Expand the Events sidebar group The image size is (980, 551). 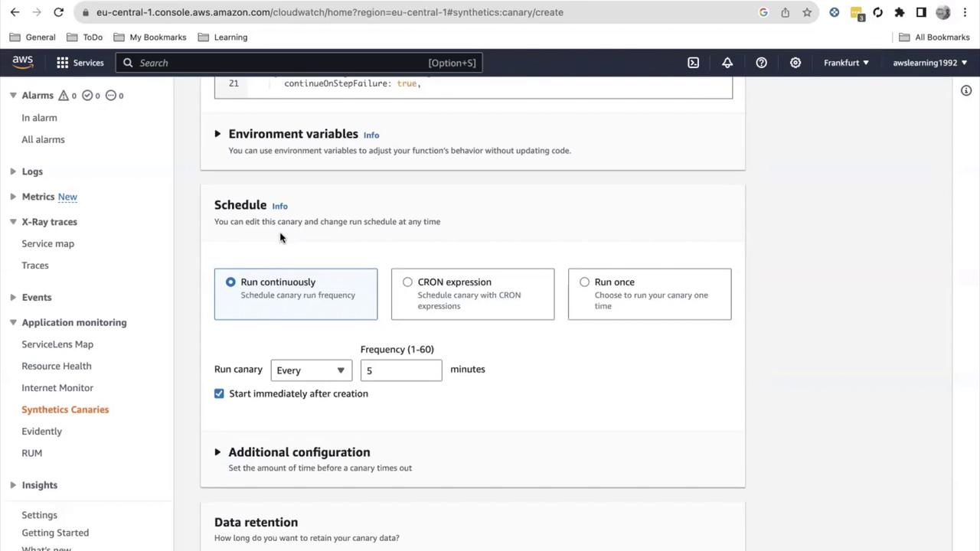13,297
